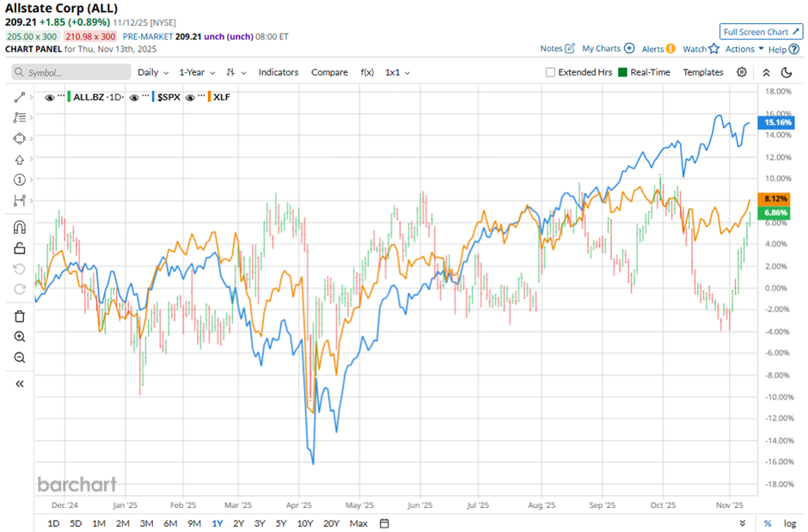Image resolution: width=808 pixels, height=532 pixels.
Task: Open the 1x1 grid layout dropdown
Action: [397, 72]
